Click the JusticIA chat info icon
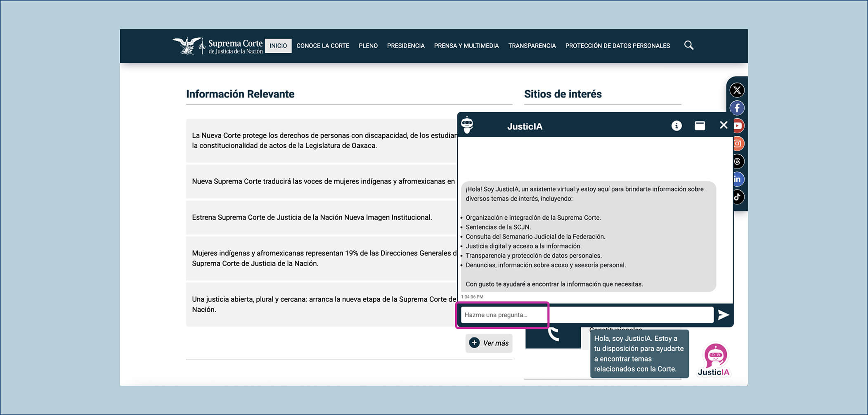This screenshot has height=415, width=868. 676,126
